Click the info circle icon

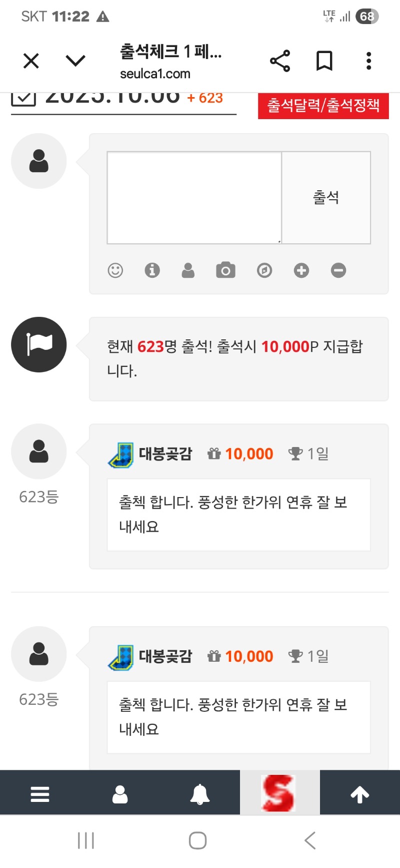point(152,270)
